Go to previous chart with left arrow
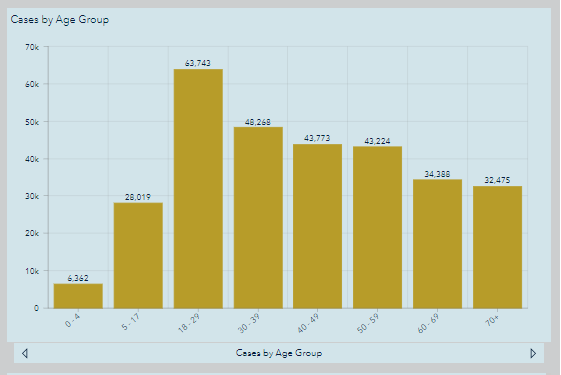 [25, 354]
